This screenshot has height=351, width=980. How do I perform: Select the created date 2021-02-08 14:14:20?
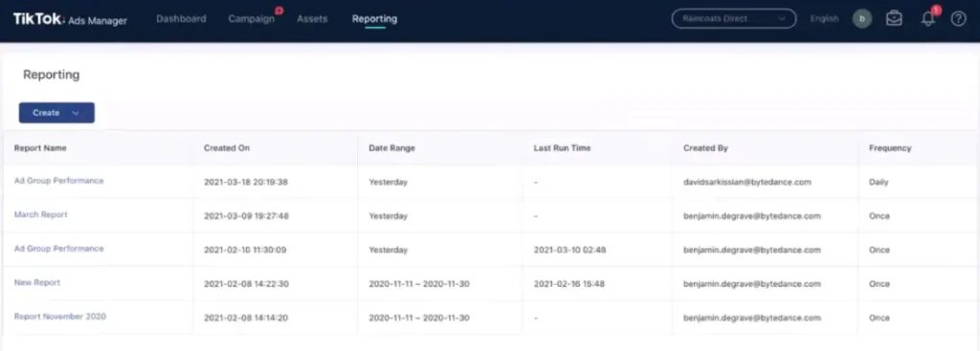click(x=246, y=318)
